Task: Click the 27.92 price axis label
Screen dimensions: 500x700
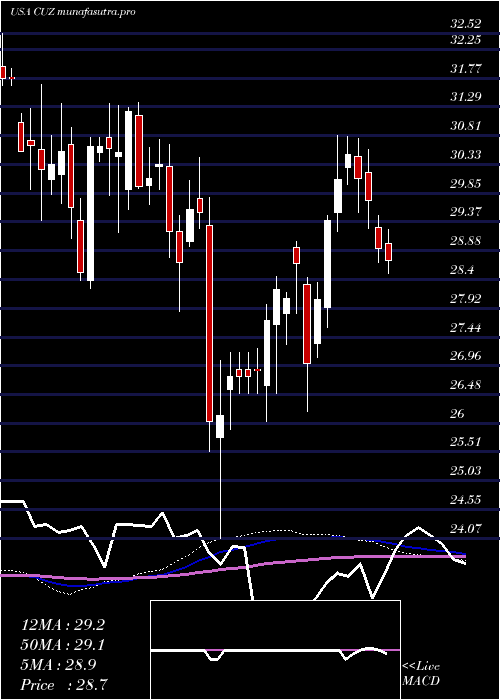Action: (x=466, y=299)
